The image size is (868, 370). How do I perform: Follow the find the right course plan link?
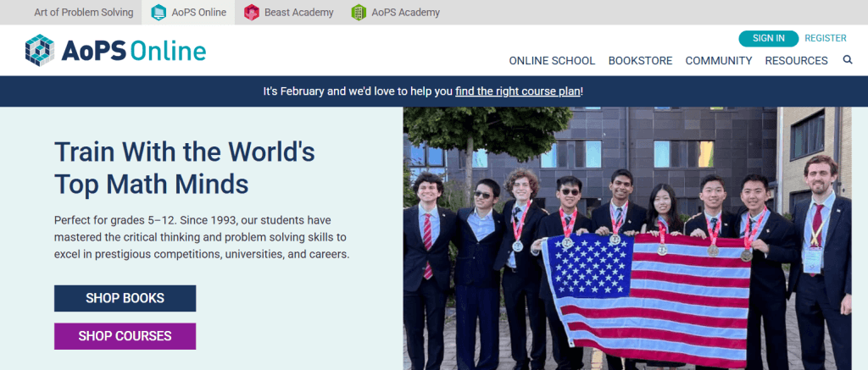point(518,91)
